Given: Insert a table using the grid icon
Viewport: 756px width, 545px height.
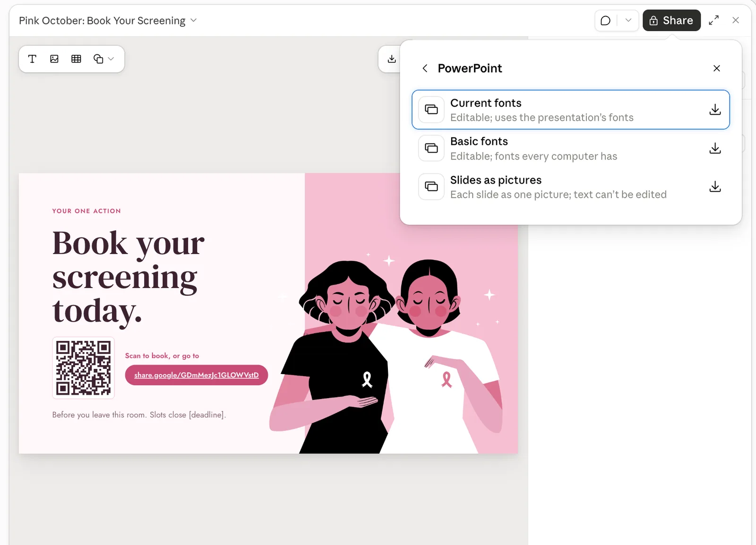Looking at the screenshot, I should click(x=76, y=59).
